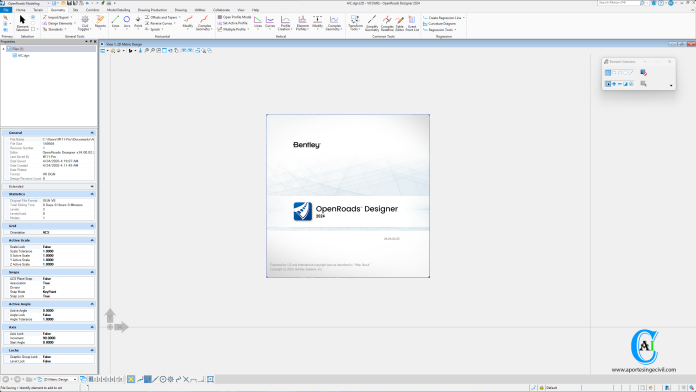
Task: Open Design Elements dropdown
Action: (x=59, y=23)
